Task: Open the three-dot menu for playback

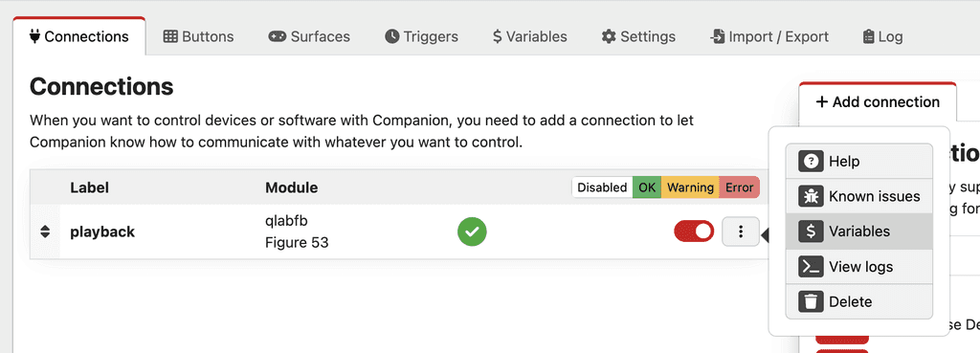Action: [741, 232]
